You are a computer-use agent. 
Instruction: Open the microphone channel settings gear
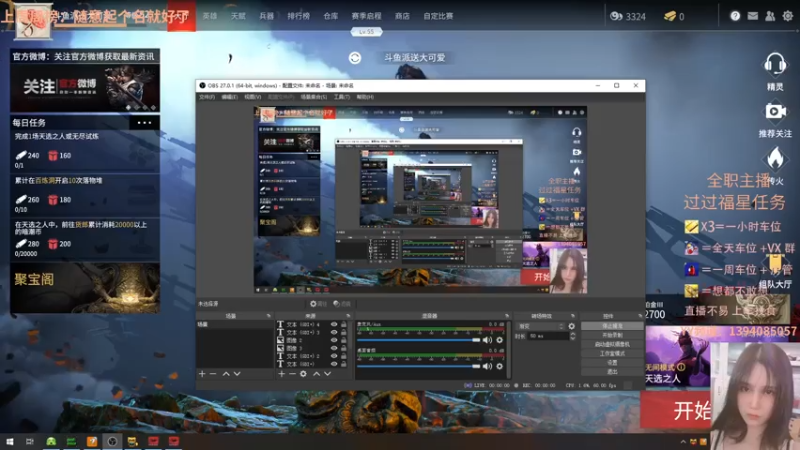coord(499,340)
